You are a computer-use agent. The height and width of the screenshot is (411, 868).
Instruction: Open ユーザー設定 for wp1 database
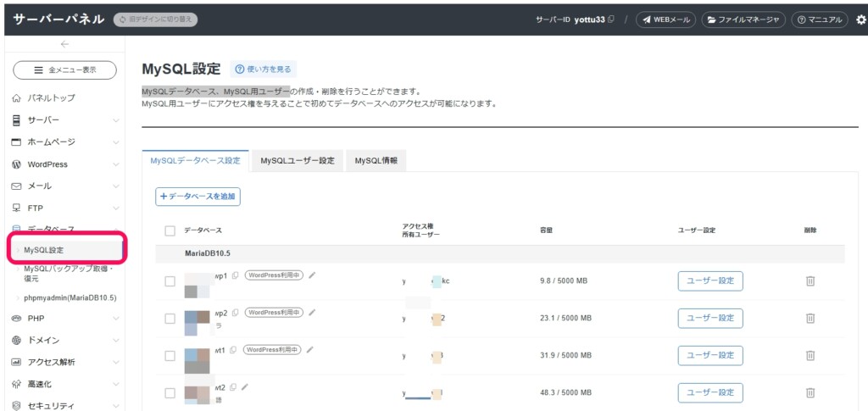click(710, 281)
